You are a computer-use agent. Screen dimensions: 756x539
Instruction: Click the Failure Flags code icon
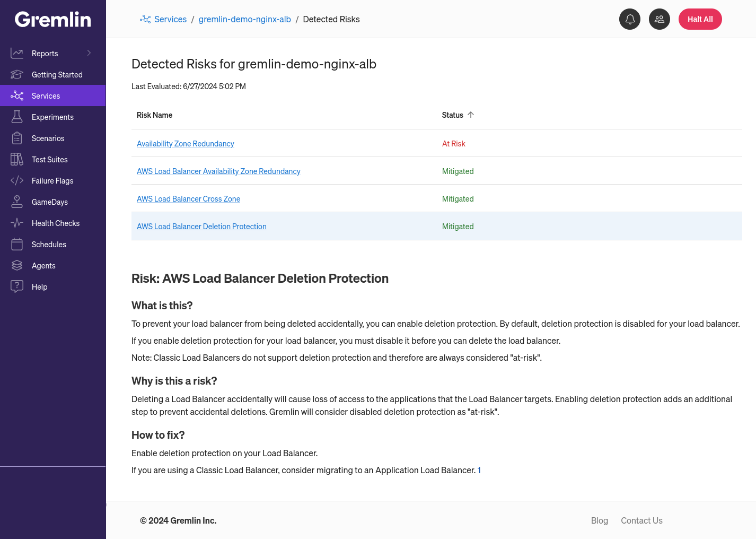coord(17,180)
